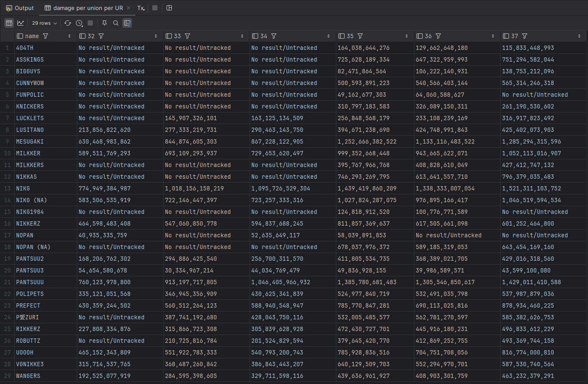Click the 37 column header label
The image size is (588, 384).
[515, 36]
